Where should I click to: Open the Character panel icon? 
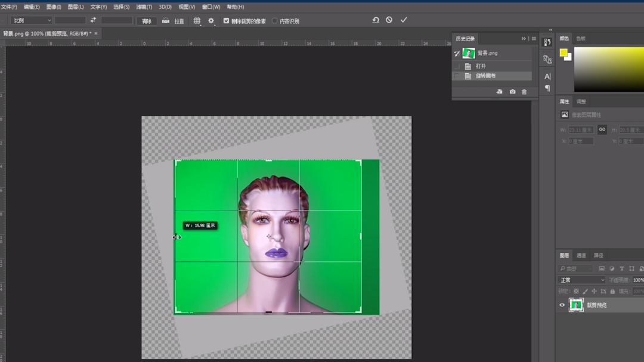pos(547,76)
